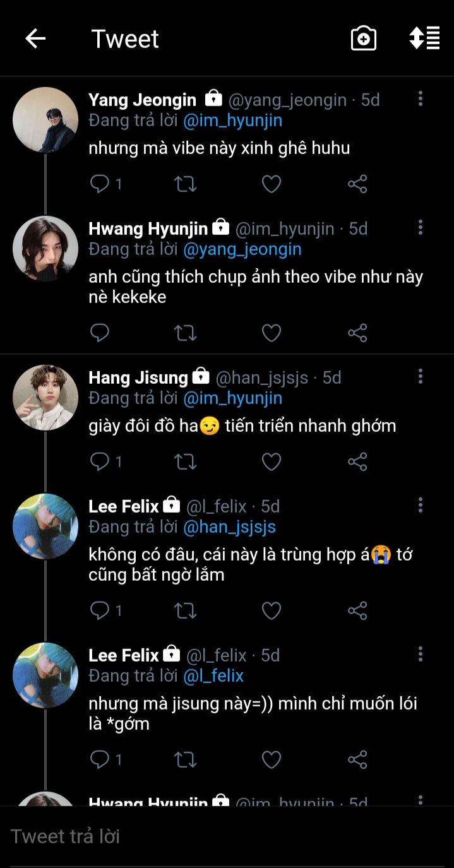Like Hang Jisung's giày đôi tweet

272,462
